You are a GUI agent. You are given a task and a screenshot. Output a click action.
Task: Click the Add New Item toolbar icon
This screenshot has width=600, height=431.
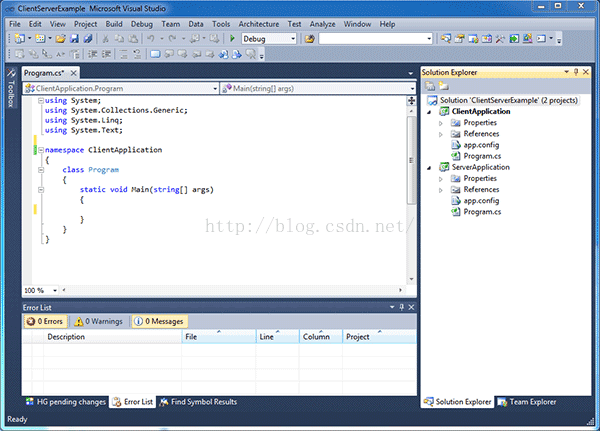[x=39, y=39]
